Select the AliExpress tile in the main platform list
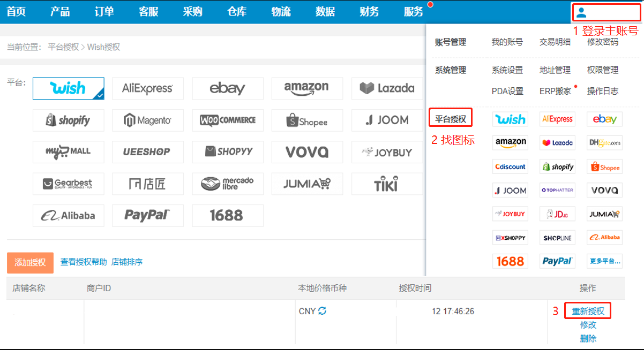Image resolution: width=644 pixels, height=350 pixels. tap(147, 88)
